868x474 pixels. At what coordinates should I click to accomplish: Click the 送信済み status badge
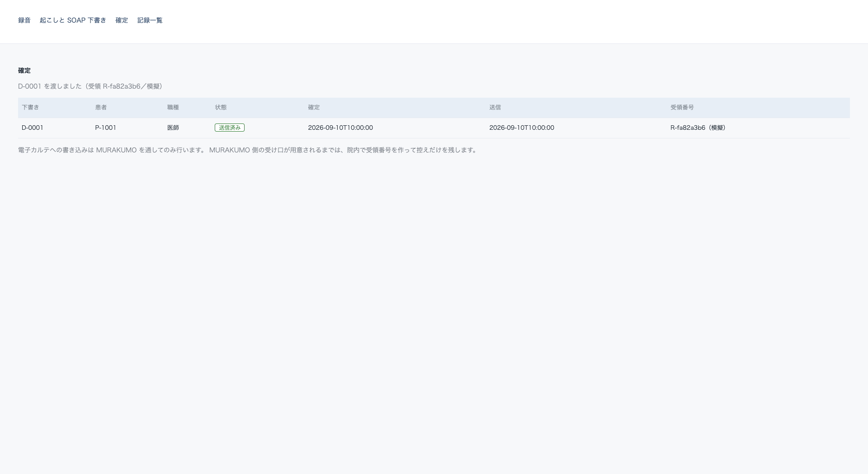click(x=230, y=128)
